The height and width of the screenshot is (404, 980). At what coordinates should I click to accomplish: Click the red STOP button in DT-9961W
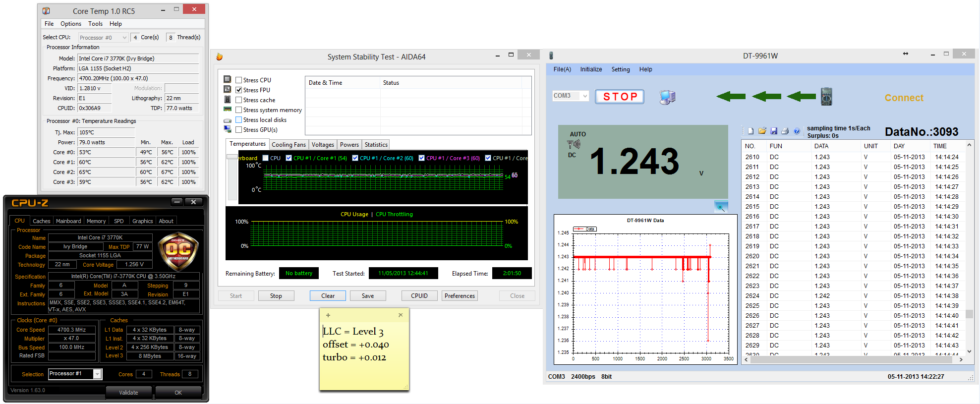click(620, 97)
